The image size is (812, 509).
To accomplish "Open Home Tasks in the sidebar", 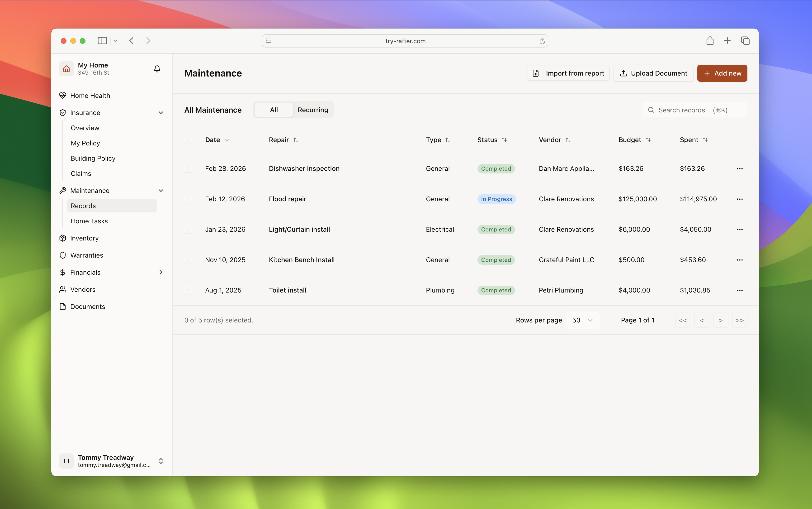I will [89, 221].
